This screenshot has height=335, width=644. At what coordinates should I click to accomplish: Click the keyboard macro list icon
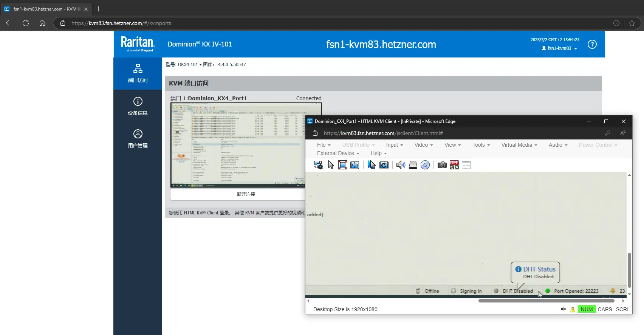point(466,165)
